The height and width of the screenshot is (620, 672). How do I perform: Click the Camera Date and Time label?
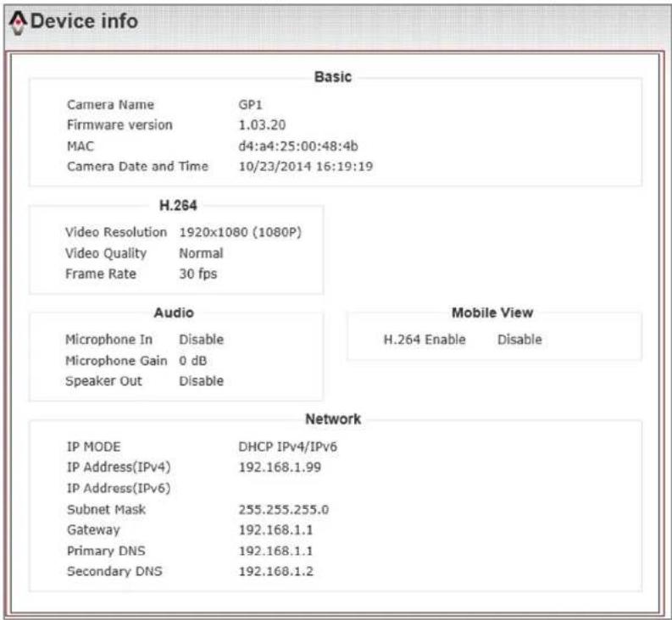(x=137, y=166)
